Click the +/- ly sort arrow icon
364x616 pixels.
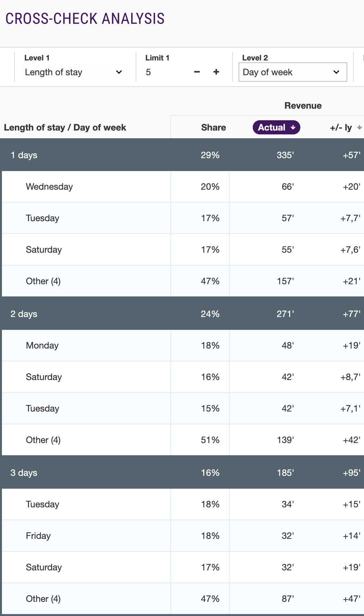tap(359, 128)
